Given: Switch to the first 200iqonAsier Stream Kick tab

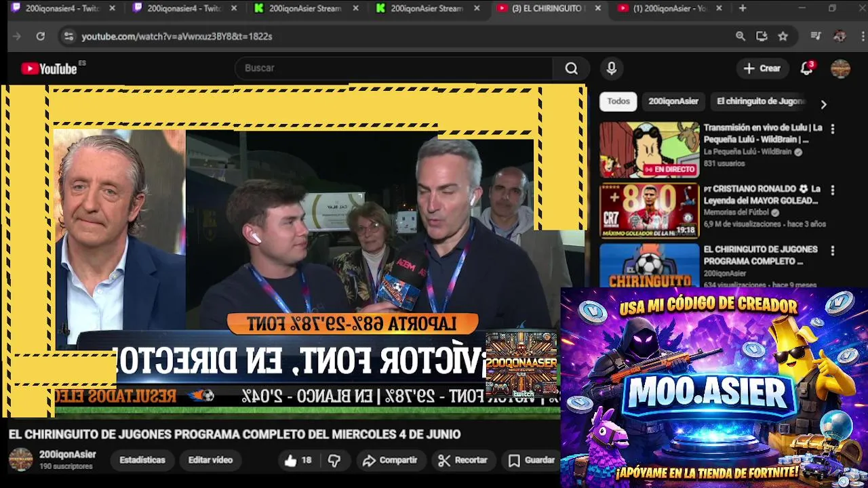Looking at the screenshot, I should pos(306,8).
